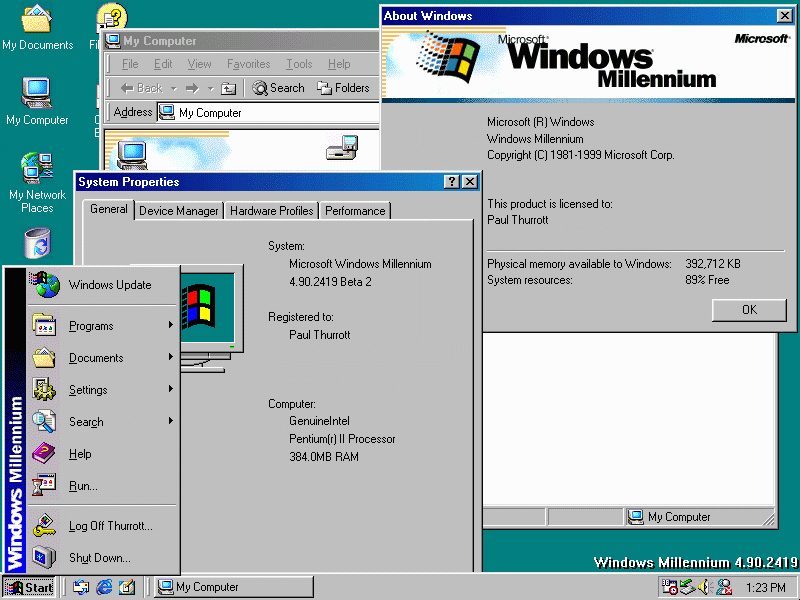
Task: Toggle the Folders pane on the toolbar
Action: [x=343, y=88]
